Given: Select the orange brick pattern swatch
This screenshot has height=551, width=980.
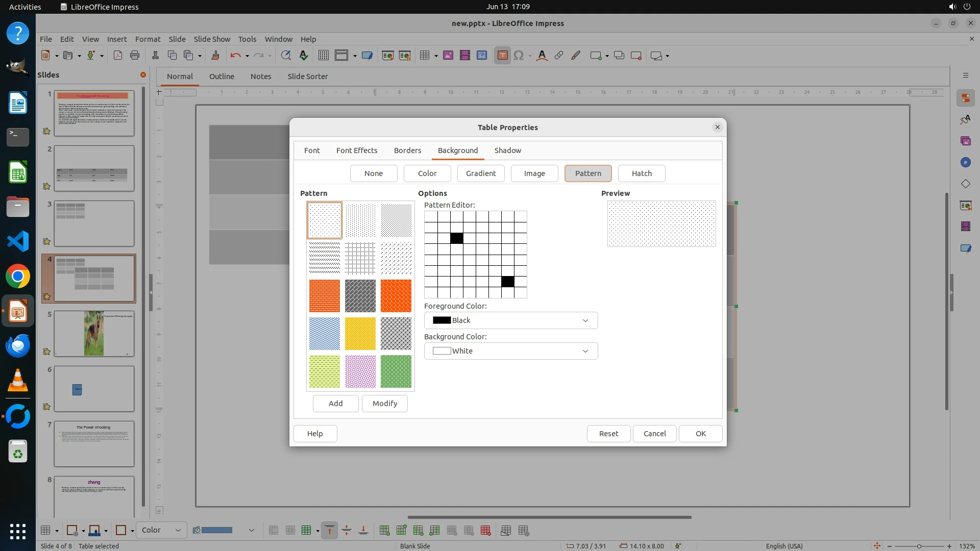Looking at the screenshot, I should tap(324, 296).
